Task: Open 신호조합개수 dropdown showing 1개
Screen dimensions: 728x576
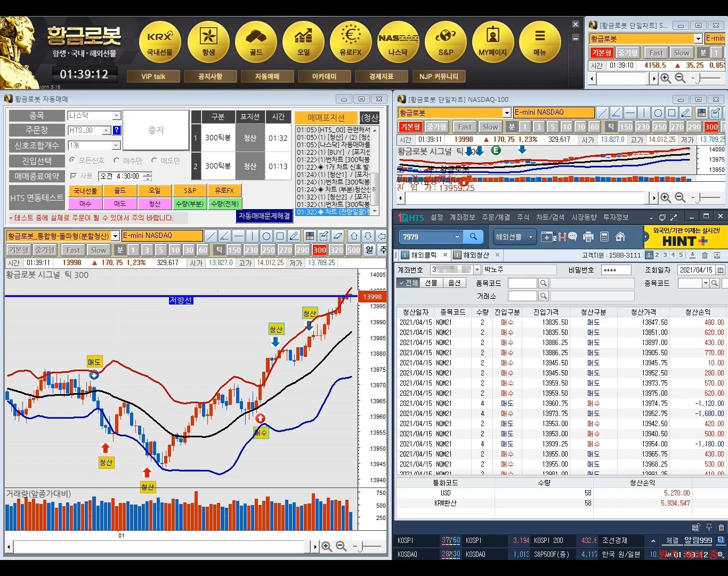Action: (94, 145)
